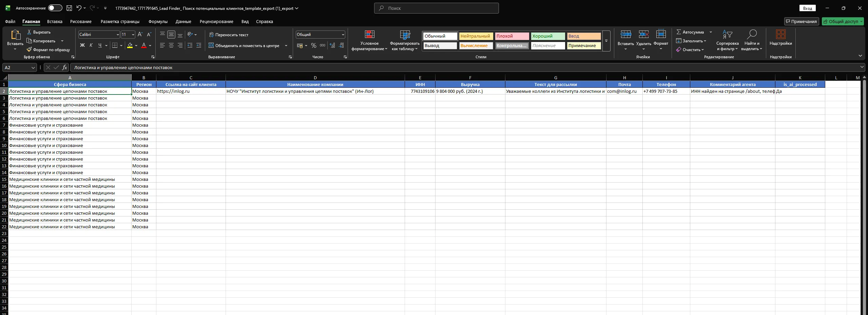
Task: Click cell with https://inlog.ru link
Action: [x=173, y=91]
